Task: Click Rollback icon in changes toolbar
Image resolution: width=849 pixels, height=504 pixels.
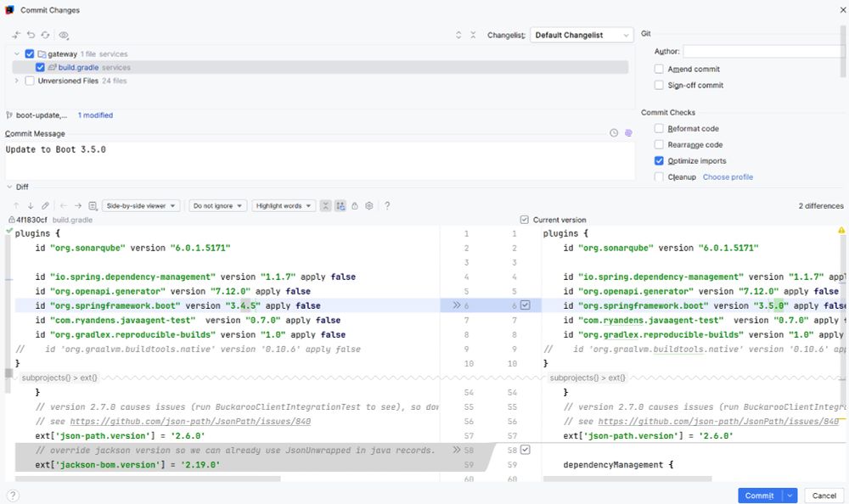Action: [x=31, y=35]
